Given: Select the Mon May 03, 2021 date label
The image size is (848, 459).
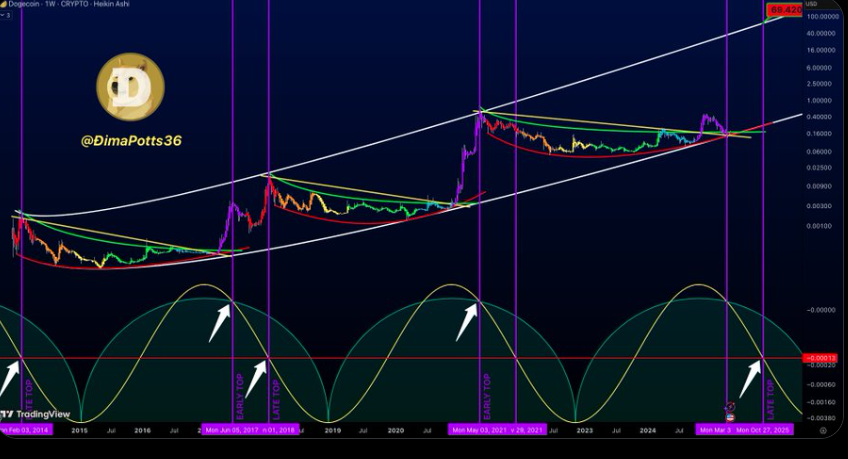Looking at the screenshot, I should coord(479,430).
